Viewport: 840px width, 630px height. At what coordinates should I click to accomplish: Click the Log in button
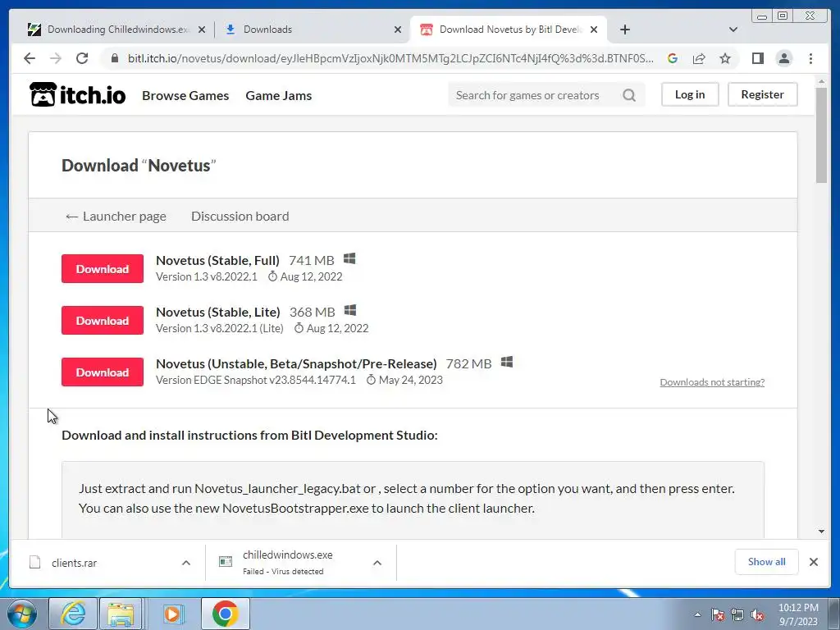[690, 94]
